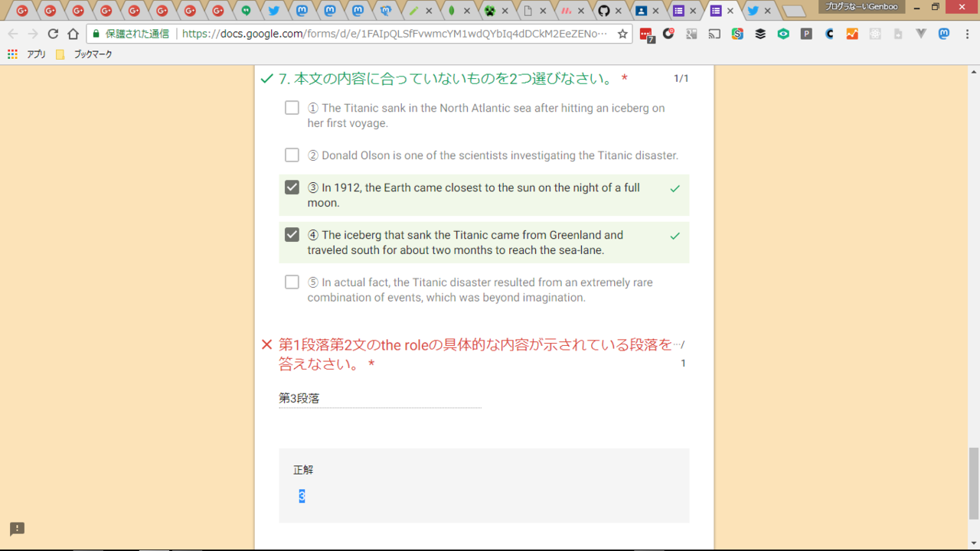Viewport: 980px width, 551px height.
Task: Uncheck option ③ about Earth closest to sun
Action: pos(292,187)
